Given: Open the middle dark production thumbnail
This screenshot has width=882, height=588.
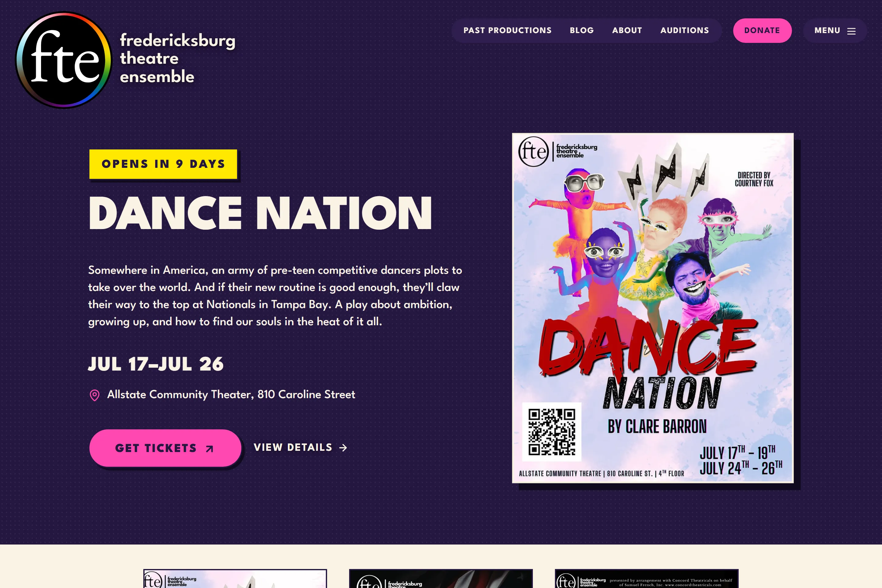Looking at the screenshot, I should pos(441,578).
